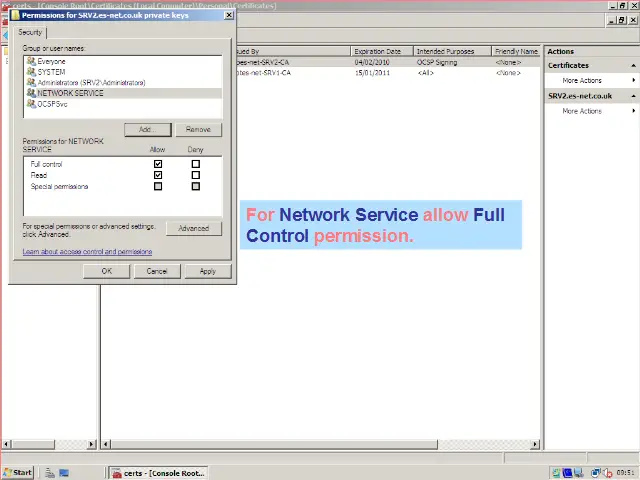This screenshot has height=480, width=640.
Task: Toggle Full control Allow checkbox
Action: coord(158,164)
